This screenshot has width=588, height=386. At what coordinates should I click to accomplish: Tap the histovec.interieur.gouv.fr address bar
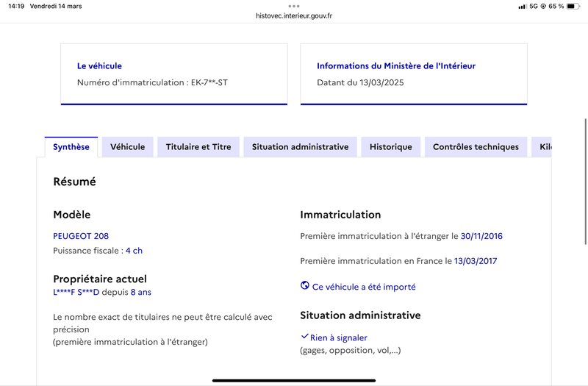[x=294, y=15]
